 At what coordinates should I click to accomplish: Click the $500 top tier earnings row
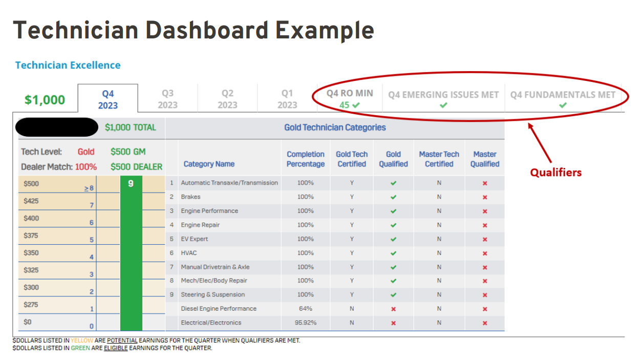56,184
